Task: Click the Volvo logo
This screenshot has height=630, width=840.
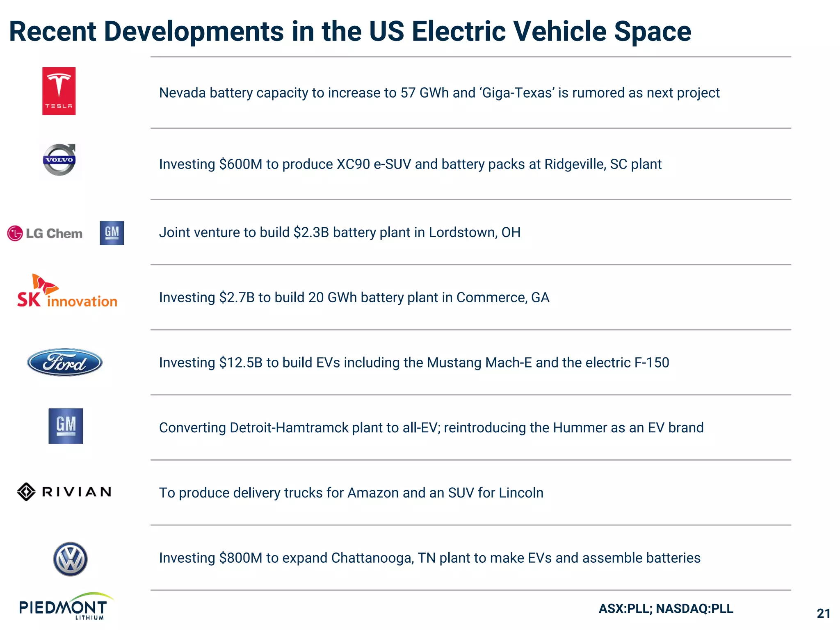Action: 59,160
